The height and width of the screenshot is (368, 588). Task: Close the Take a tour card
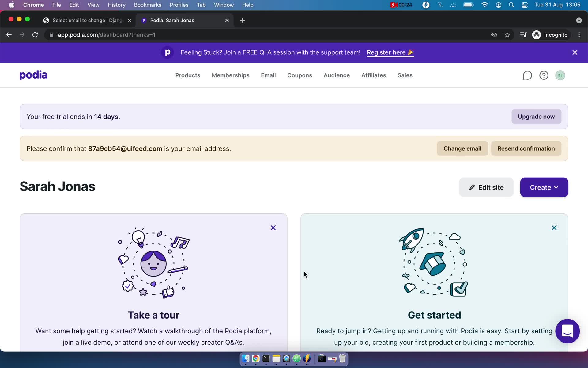273,228
